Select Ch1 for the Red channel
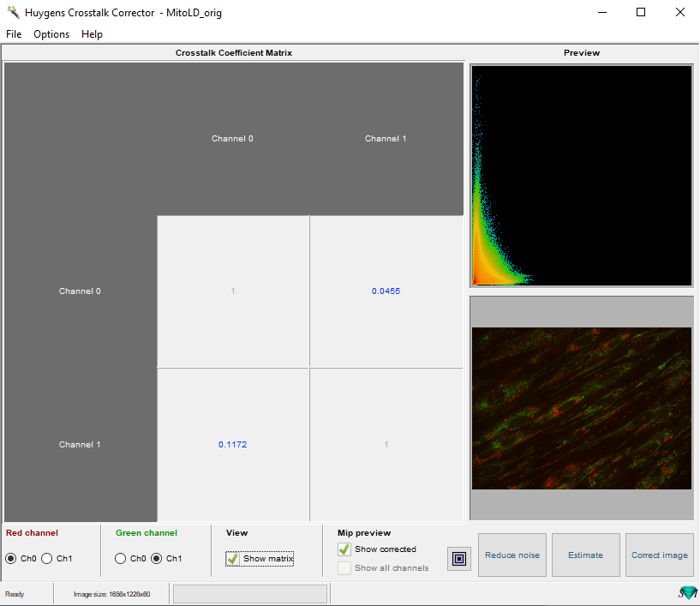Screen dimensions: 700x606 pos(48,559)
